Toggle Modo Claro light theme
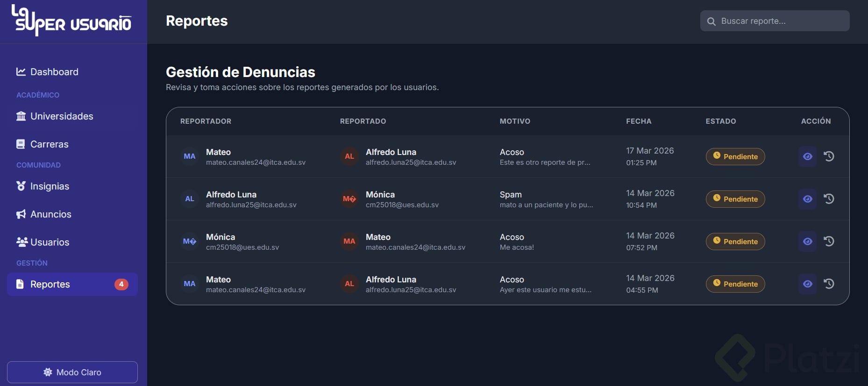868x386 pixels. pyautogui.click(x=72, y=372)
